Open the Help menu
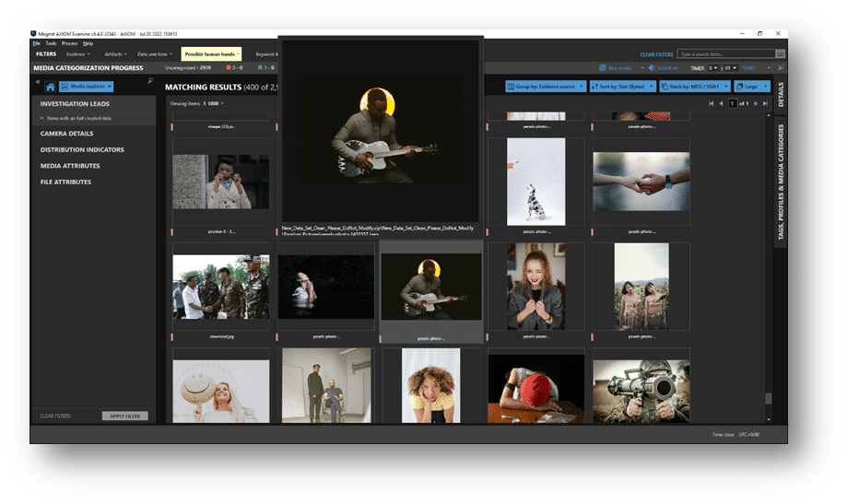 click(x=88, y=43)
